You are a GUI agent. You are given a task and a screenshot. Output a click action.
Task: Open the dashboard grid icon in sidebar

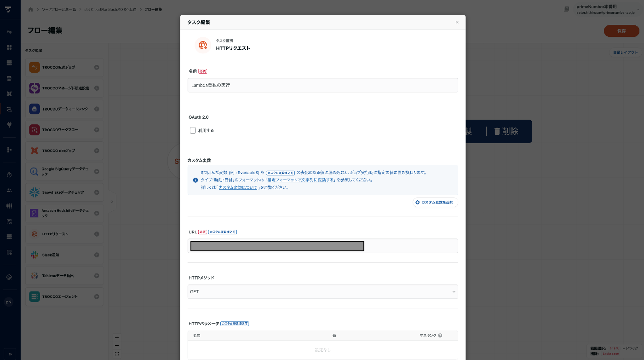[x=9, y=47]
